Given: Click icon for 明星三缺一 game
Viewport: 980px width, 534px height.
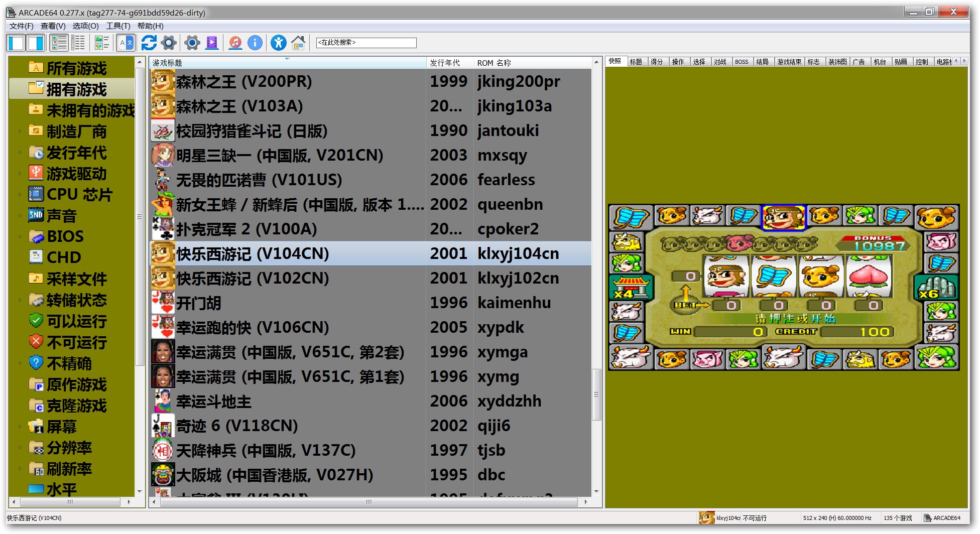Looking at the screenshot, I should point(163,155).
